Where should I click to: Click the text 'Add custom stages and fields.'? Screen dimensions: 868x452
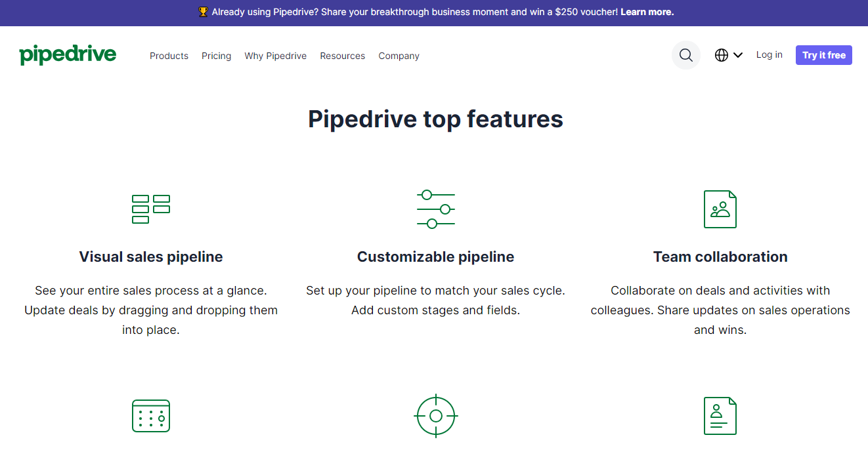click(436, 310)
